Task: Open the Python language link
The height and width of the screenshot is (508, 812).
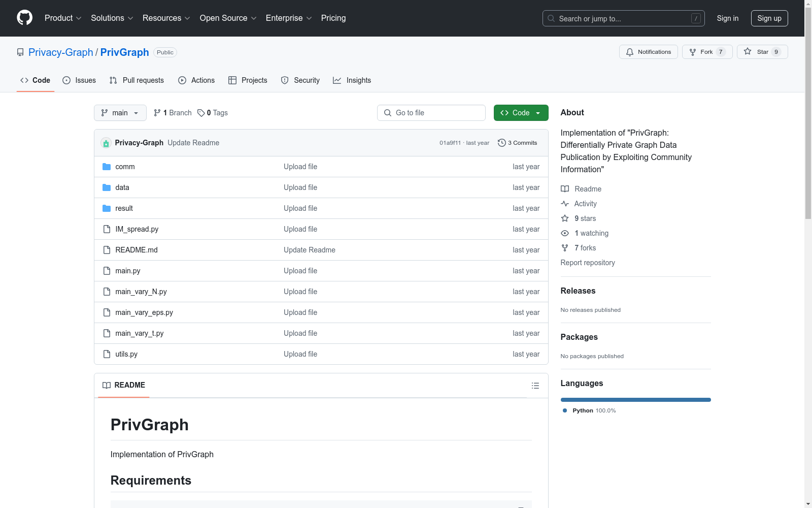Action: pos(589,410)
